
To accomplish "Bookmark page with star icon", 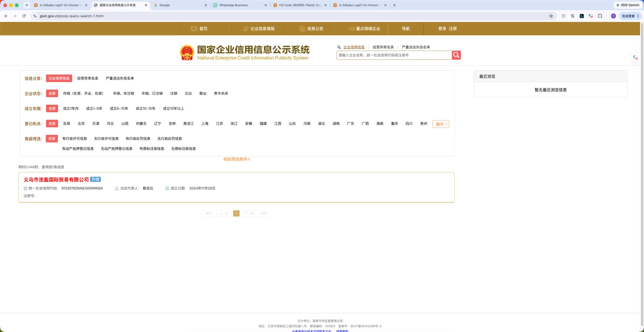I will click(551, 16).
